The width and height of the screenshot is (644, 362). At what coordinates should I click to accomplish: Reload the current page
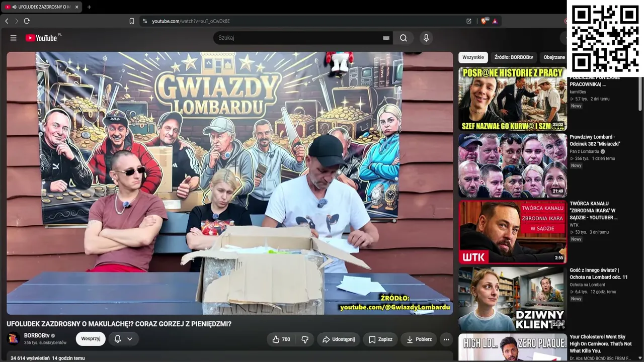tap(27, 21)
